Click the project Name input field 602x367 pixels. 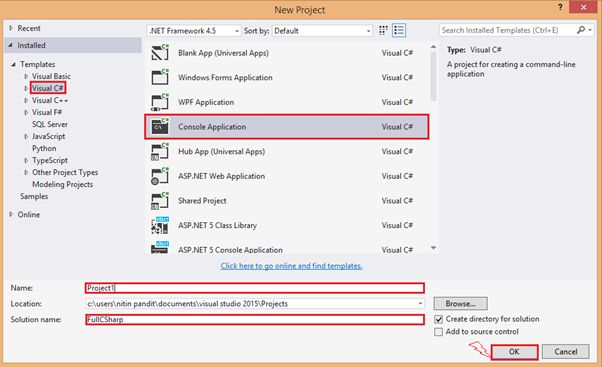click(x=255, y=288)
